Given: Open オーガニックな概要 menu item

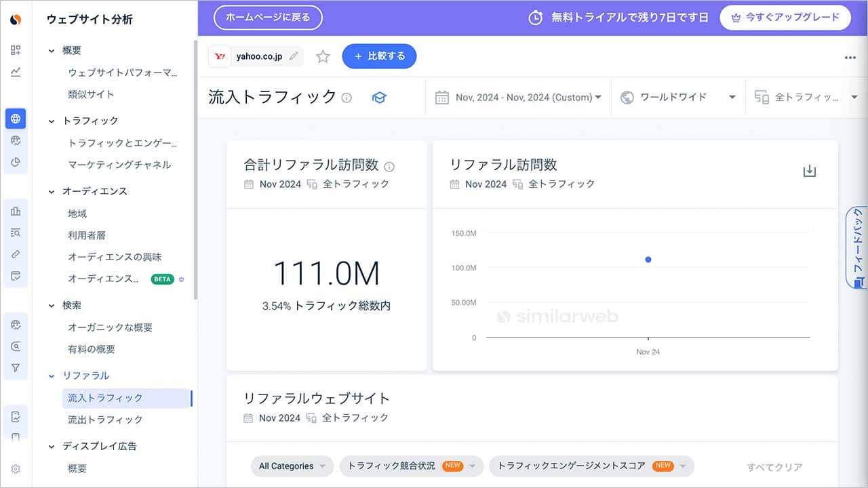Looking at the screenshot, I should pyautogui.click(x=110, y=327).
